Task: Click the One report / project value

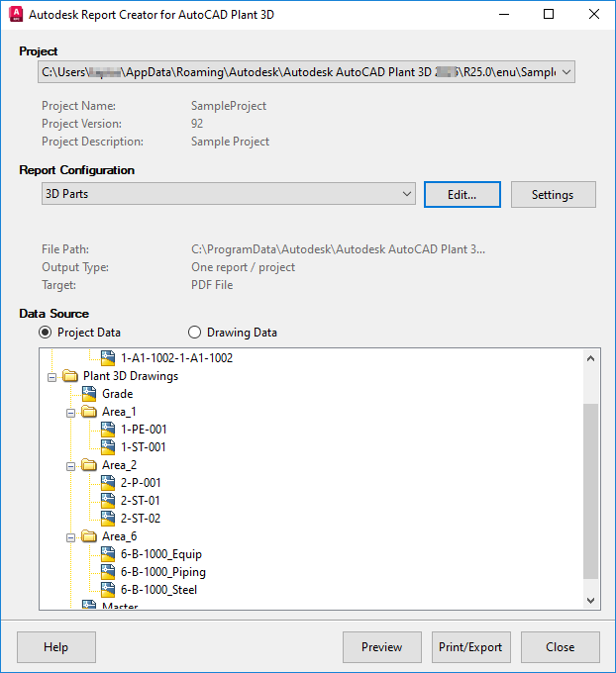Action: coord(244,267)
